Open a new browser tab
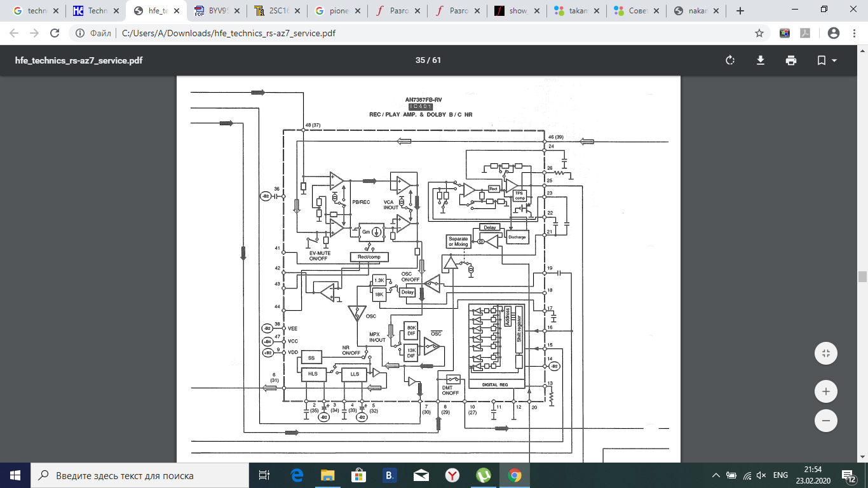The width and height of the screenshot is (868, 488). (x=740, y=11)
